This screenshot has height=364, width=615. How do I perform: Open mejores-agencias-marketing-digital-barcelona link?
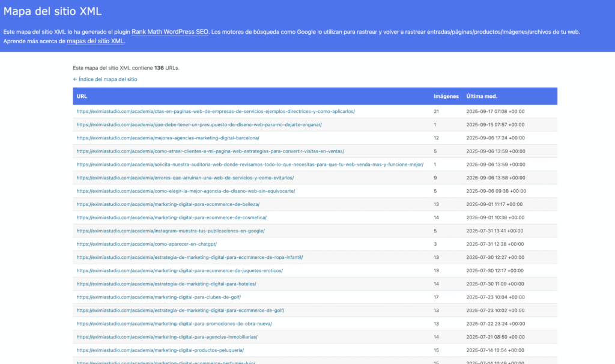point(168,138)
